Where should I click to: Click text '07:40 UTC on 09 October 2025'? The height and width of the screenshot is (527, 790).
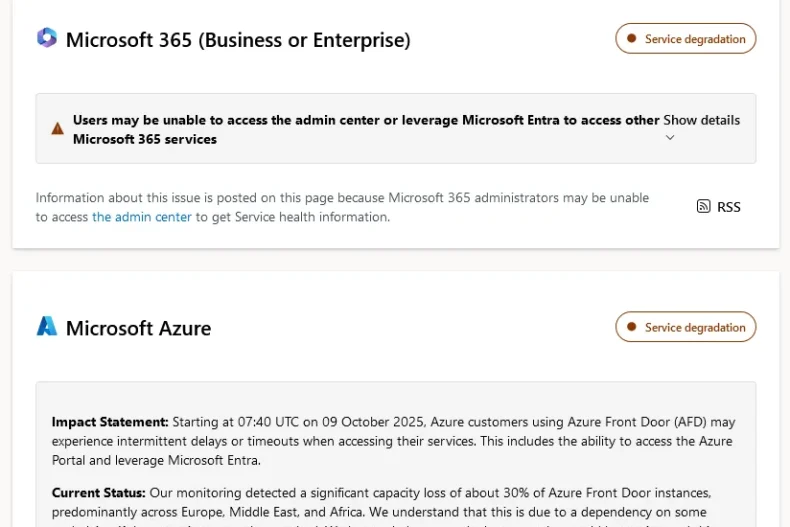click(332, 422)
